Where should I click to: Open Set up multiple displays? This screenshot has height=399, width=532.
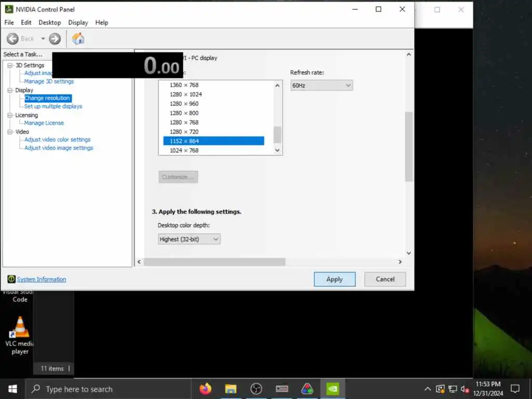(x=54, y=107)
